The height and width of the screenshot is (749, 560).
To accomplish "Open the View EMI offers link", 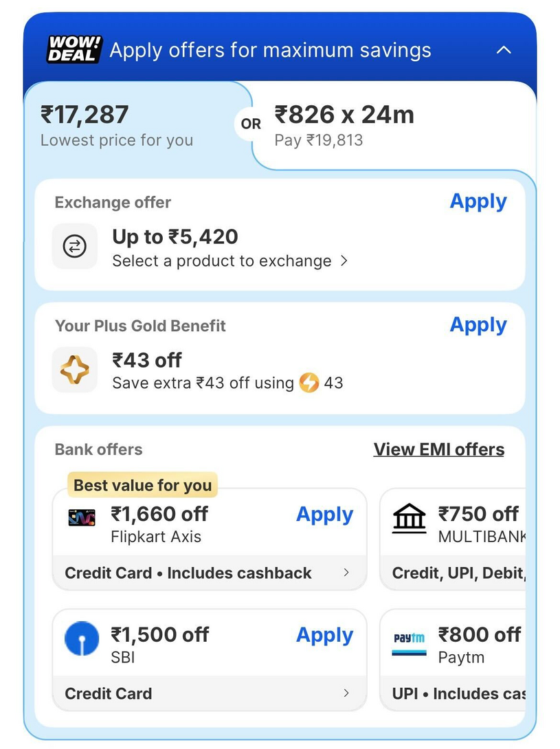I will (438, 449).
